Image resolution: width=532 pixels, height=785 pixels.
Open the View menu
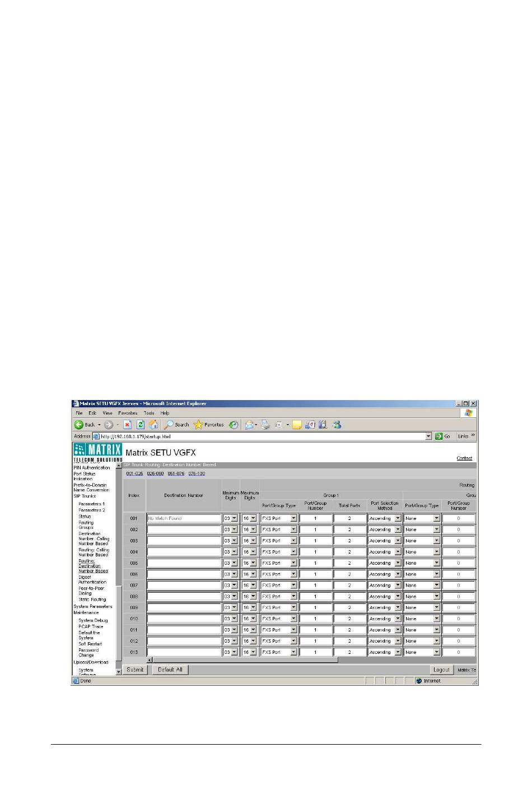point(107,413)
